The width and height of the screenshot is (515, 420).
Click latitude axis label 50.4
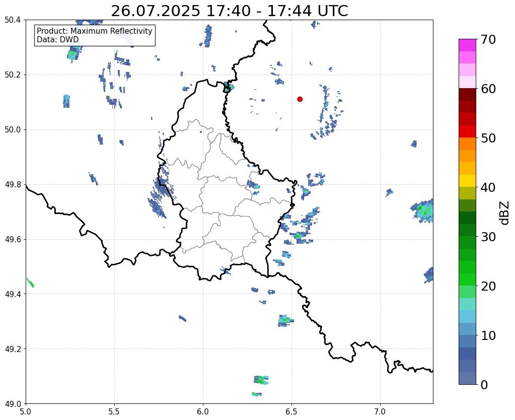[x=13, y=20]
